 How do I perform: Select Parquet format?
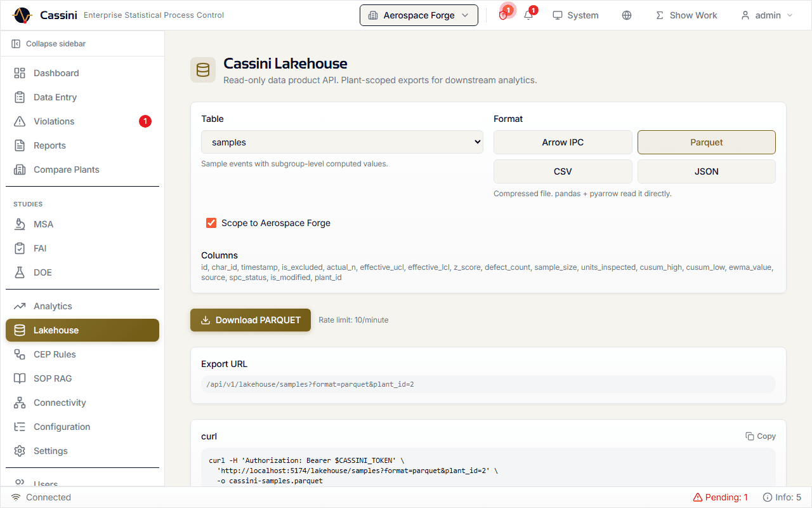[707, 142]
